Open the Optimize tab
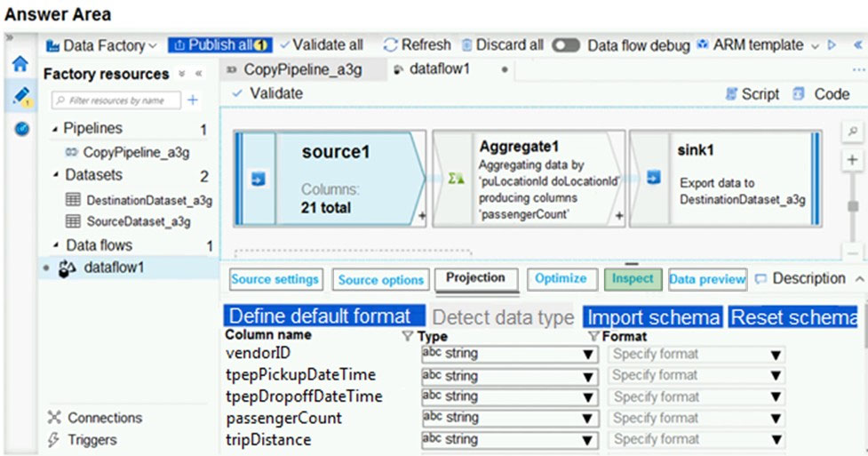 point(561,279)
